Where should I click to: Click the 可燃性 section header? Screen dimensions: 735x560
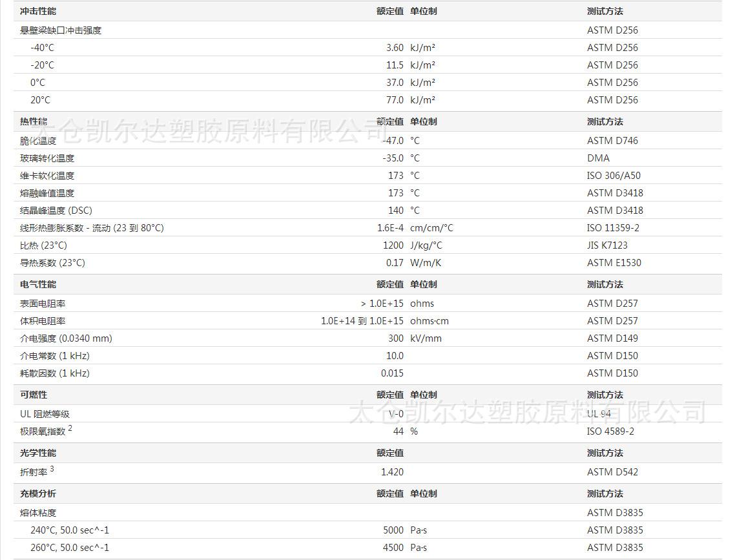click(x=33, y=395)
